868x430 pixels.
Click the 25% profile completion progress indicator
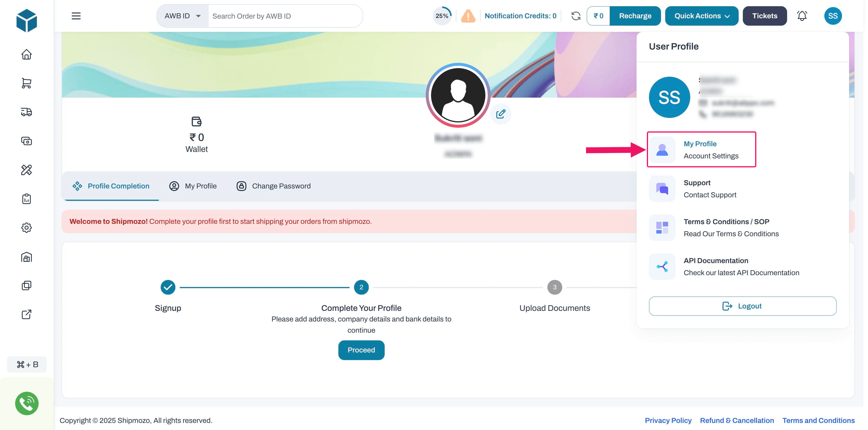pyautogui.click(x=442, y=16)
